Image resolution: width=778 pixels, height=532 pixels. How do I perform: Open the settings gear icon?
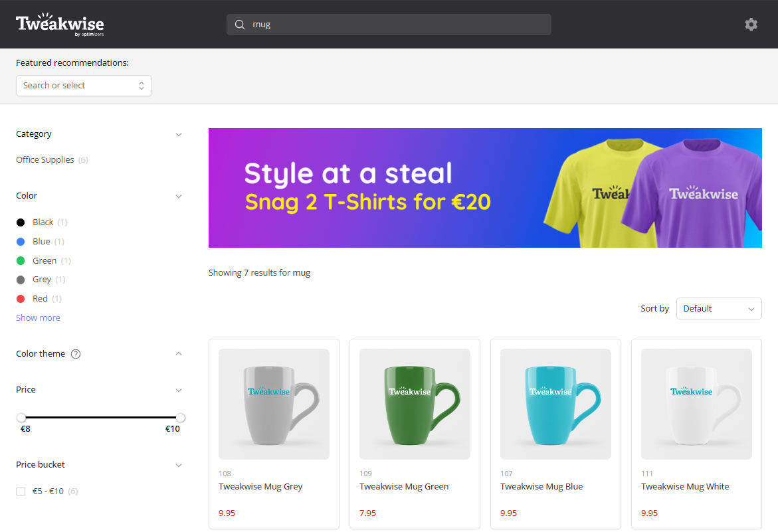751,25
